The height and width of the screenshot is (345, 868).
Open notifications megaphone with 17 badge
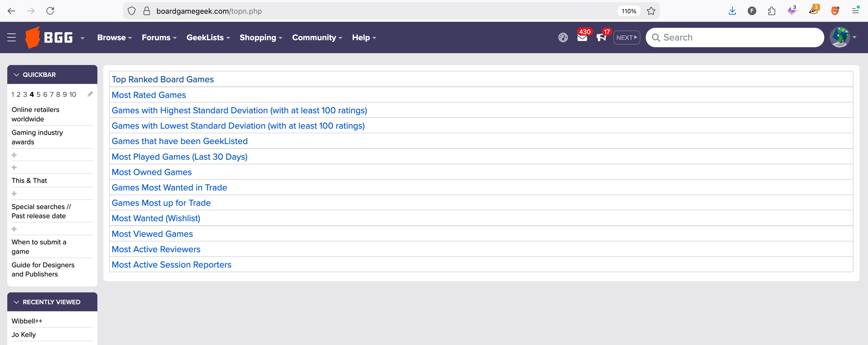click(602, 37)
